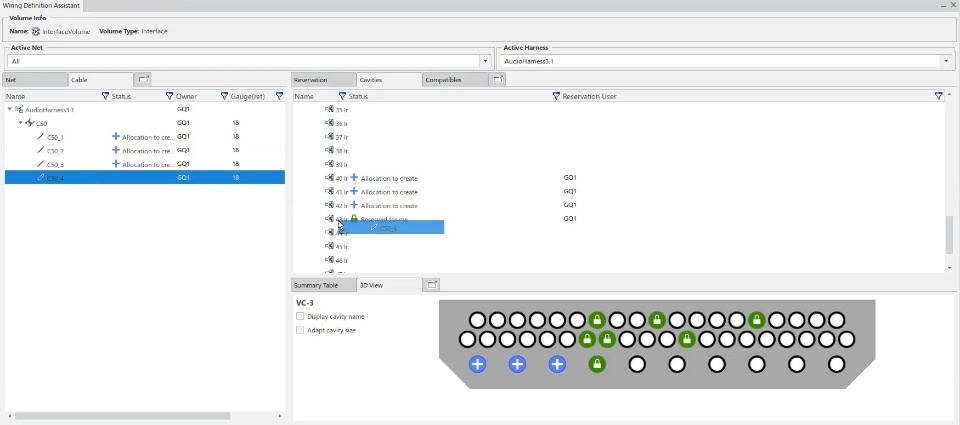The height and width of the screenshot is (425, 960).
Task: Select the 3D View tab
Action: pyautogui.click(x=389, y=285)
